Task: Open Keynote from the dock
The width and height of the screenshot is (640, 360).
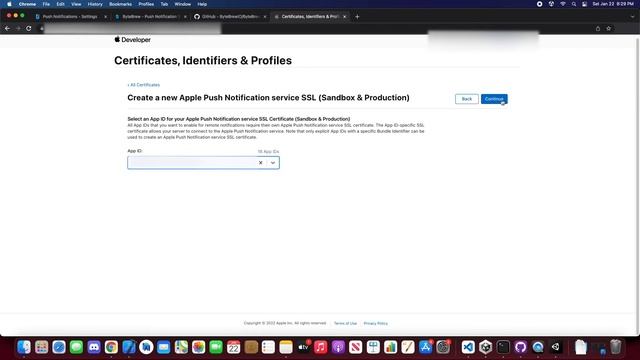Action: click(373, 347)
